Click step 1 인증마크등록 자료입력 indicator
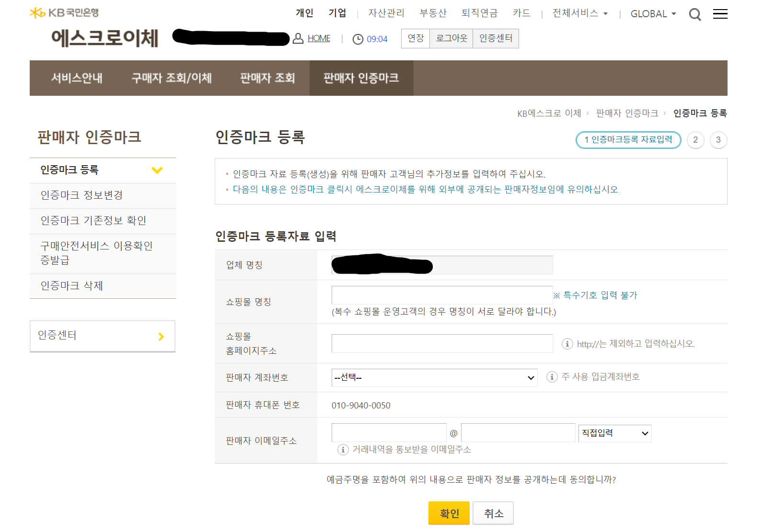The height and width of the screenshot is (532, 763). click(x=628, y=140)
